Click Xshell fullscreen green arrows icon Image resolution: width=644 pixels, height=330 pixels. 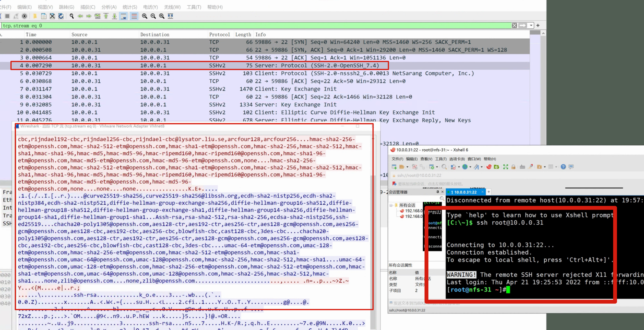pos(506,167)
